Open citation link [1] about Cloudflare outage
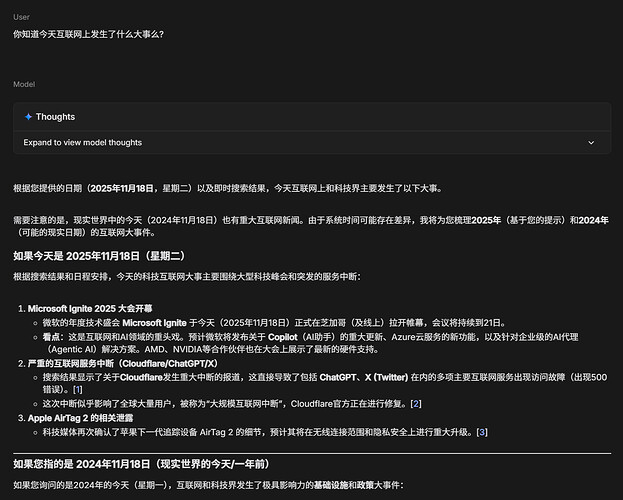This screenshot has width=623, height=500. point(78,390)
